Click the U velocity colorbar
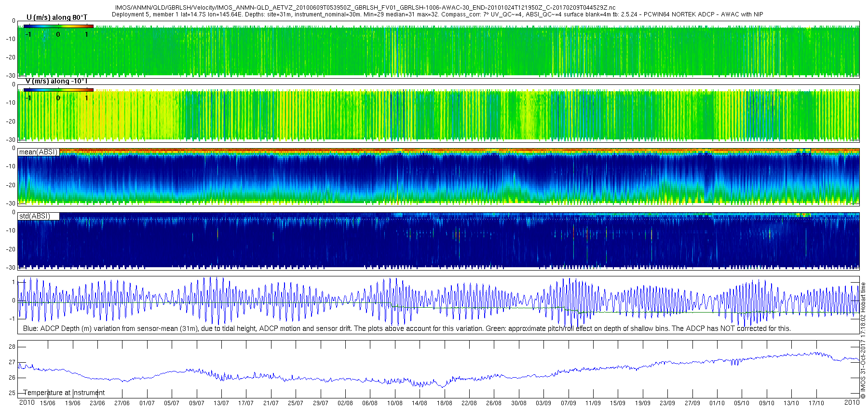Screen dimensions: 868x410 coord(58,26)
